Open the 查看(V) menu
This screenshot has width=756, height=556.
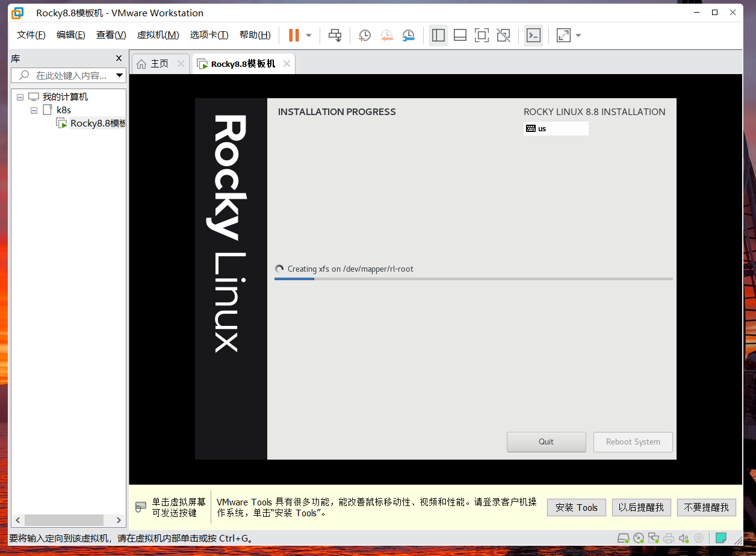click(x=111, y=35)
